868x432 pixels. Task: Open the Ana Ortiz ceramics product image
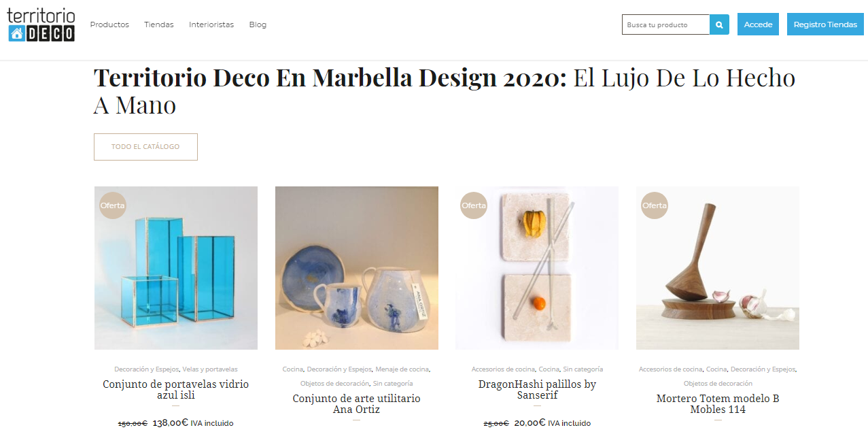357,268
